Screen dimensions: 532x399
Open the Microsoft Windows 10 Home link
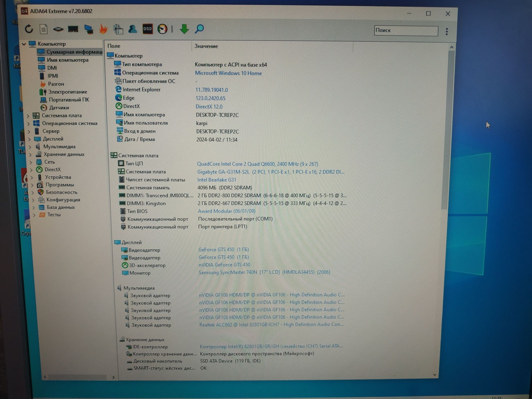pos(228,73)
